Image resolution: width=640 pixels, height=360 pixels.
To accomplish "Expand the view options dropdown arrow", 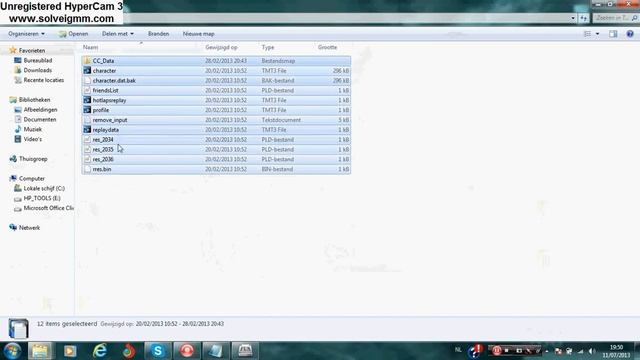I will tap(598, 34).
